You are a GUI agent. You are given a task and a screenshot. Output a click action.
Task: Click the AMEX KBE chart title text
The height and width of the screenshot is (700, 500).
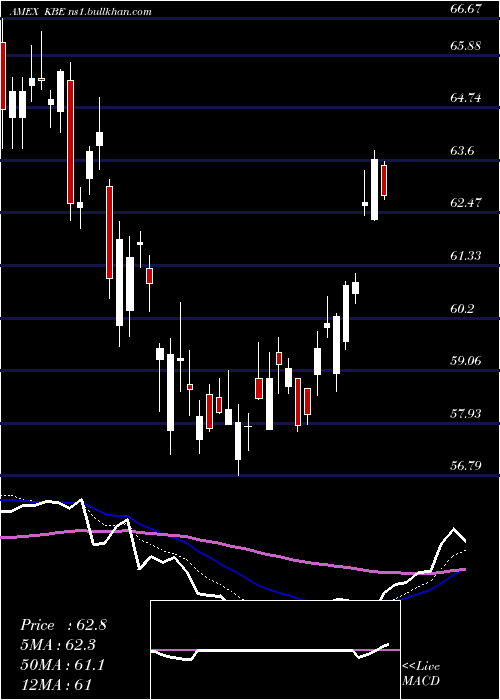click(80, 12)
